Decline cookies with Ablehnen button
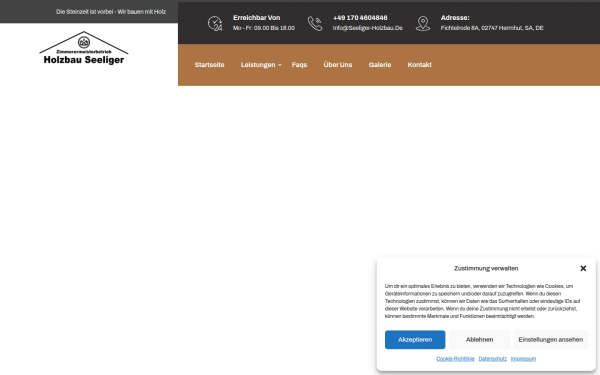This screenshot has width=600, height=375. coord(479,339)
